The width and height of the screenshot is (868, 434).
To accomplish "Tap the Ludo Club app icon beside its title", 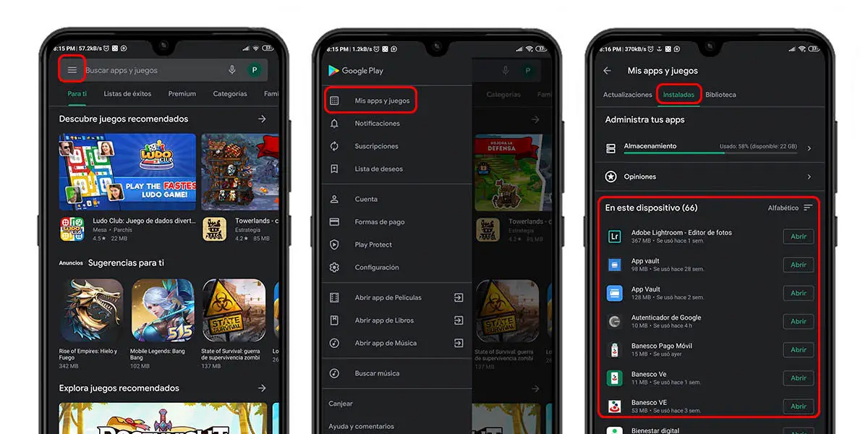I will tap(72, 229).
